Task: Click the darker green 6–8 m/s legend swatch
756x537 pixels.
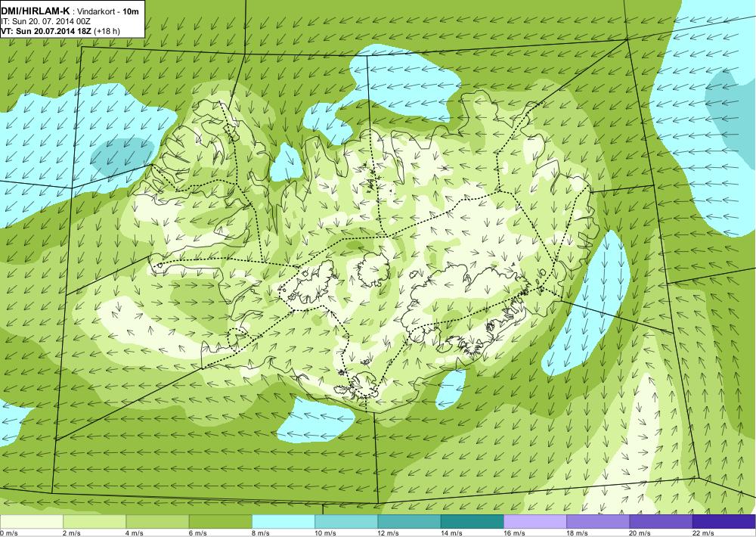Action: (x=220, y=522)
